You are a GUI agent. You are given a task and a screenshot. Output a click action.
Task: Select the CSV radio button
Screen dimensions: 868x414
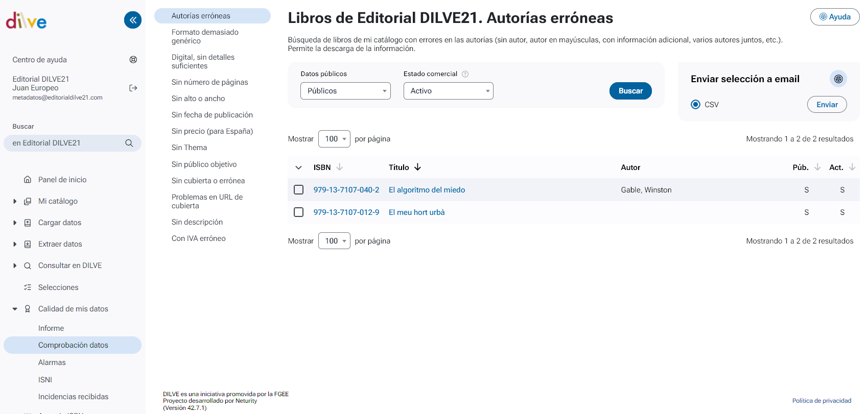click(x=695, y=105)
